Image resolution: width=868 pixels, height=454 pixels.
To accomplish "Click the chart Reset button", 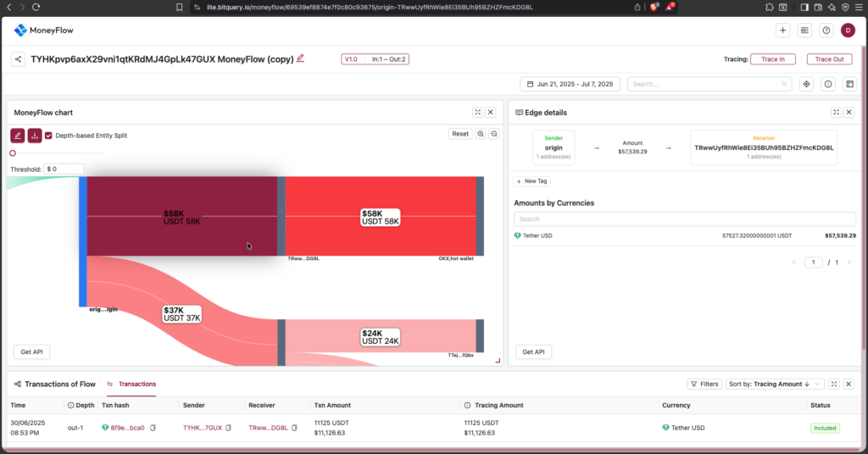I will coord(460,134).
